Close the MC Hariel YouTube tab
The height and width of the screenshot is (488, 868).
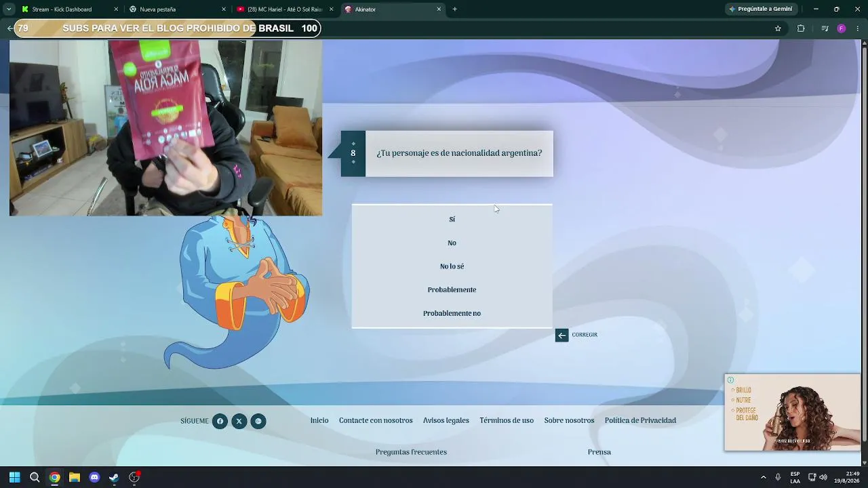point(332,9)
